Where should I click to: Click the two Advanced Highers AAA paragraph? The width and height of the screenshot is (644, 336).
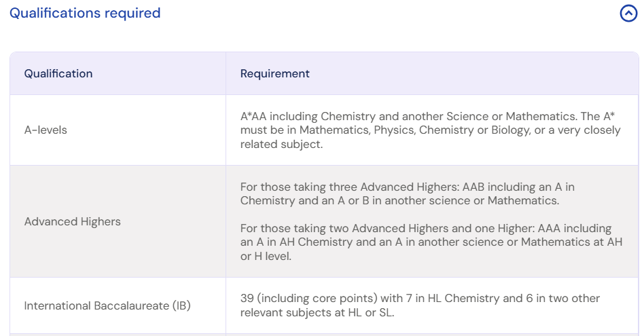click(431, 242)
